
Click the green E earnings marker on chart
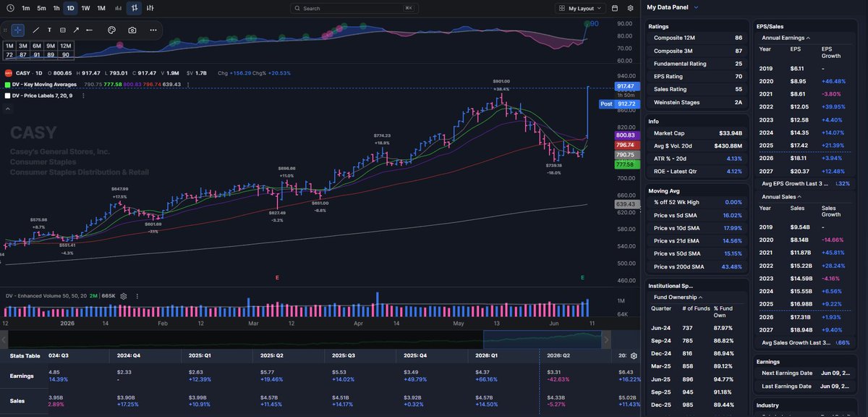(x=584, y=277)
